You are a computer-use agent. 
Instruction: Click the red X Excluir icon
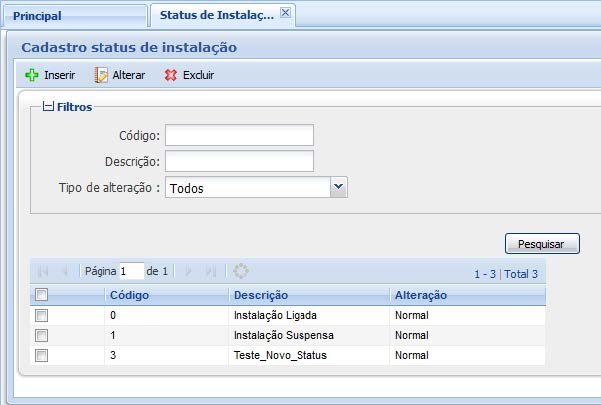(x=170, y=75)
